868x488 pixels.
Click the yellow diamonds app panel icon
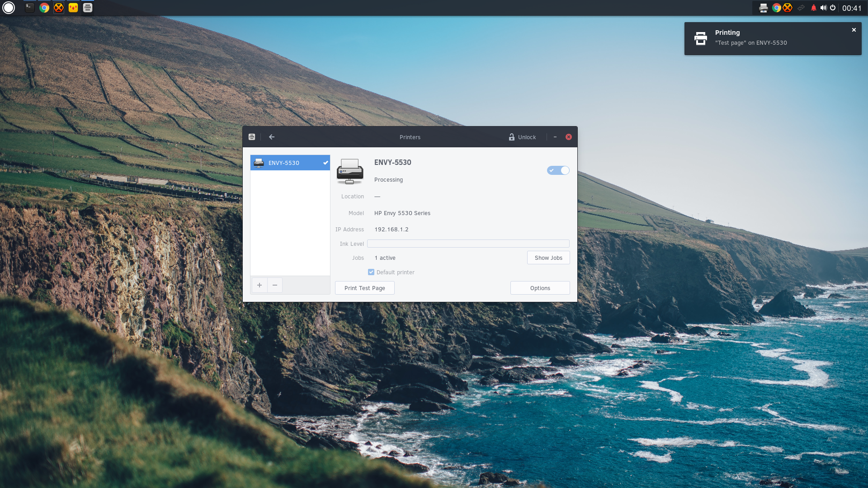pyautogui.click(x=73, y=8)
